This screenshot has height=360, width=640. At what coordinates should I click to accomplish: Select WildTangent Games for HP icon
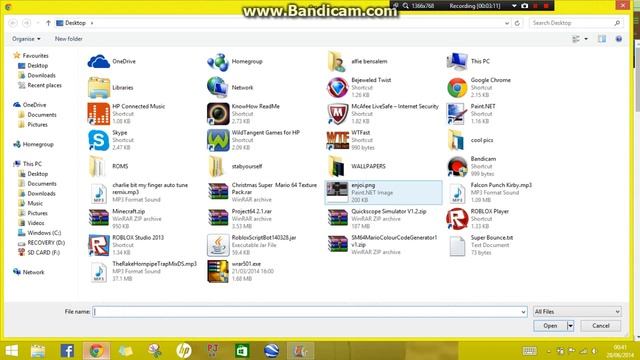[x=218, y=140]
